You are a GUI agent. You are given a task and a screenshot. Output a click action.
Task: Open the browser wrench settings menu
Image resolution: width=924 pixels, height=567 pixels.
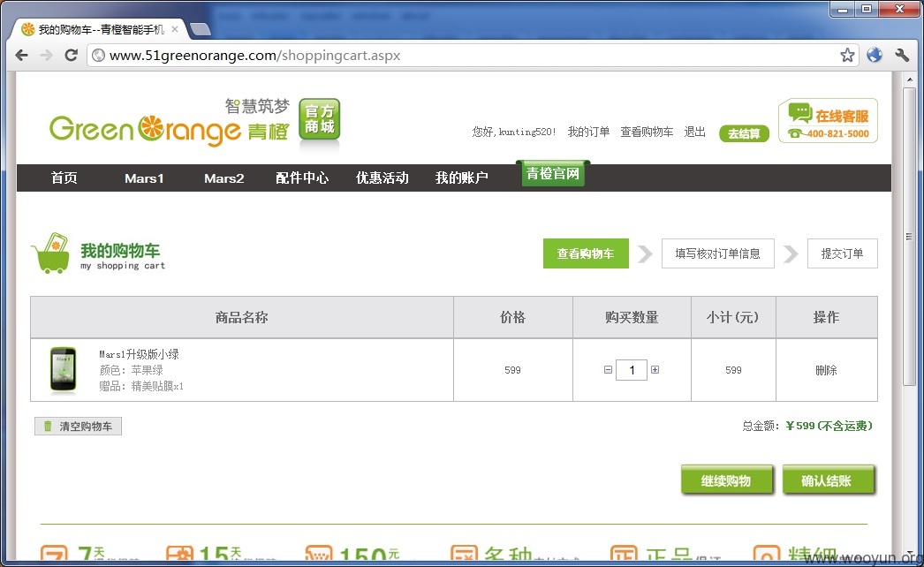[x=902, y=56]
